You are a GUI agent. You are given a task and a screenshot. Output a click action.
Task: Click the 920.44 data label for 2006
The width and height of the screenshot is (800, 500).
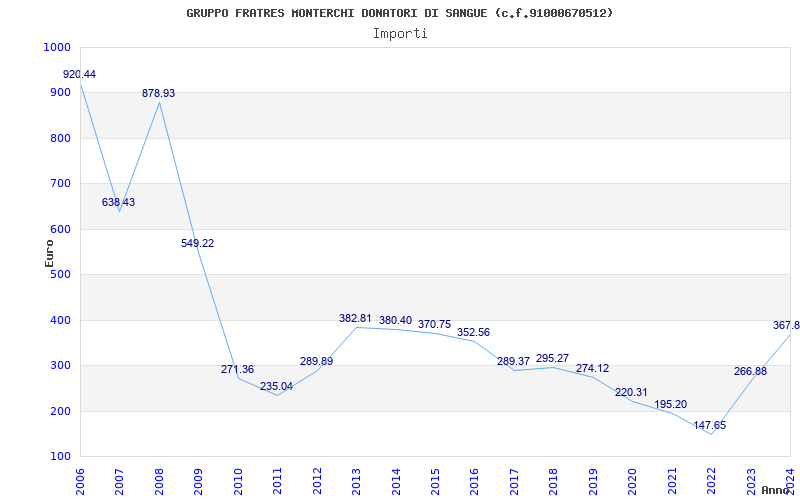80,75
